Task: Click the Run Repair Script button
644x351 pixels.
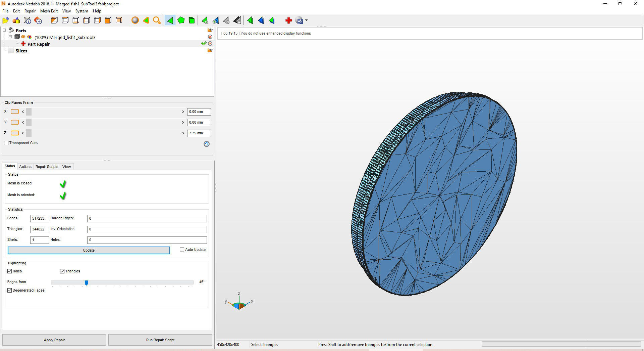Action: click(160, 340)
